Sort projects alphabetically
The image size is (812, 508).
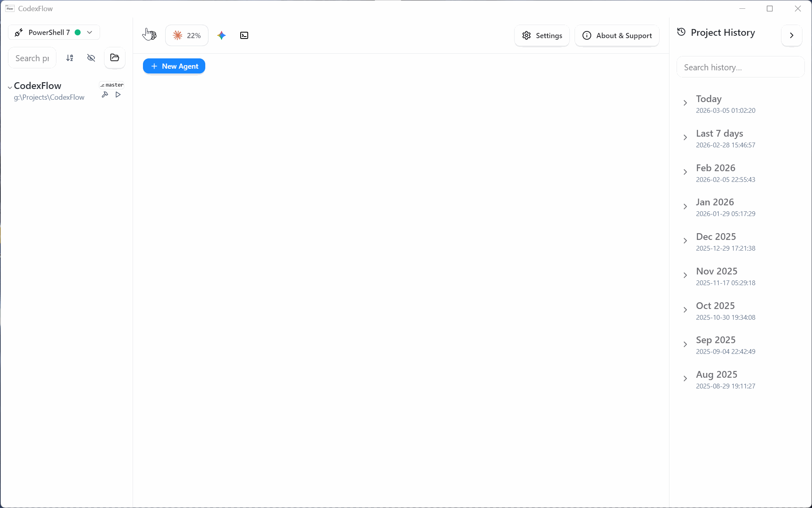[x=69, y=58]
